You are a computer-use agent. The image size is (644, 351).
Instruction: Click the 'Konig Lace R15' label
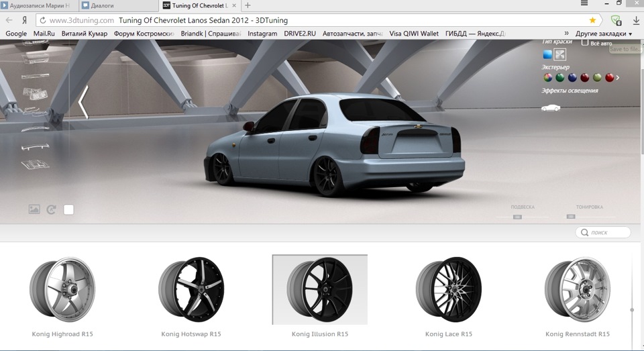coord(449,334)
